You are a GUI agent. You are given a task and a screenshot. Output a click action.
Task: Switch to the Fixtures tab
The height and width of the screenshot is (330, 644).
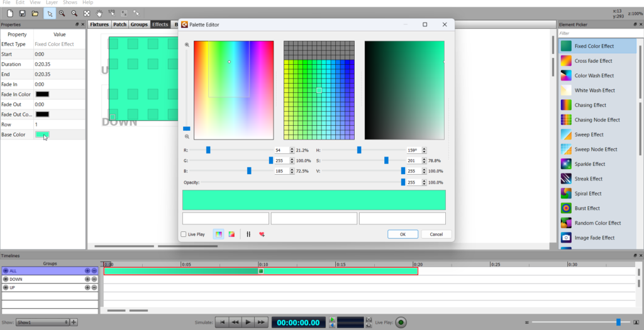click(99, 25)
